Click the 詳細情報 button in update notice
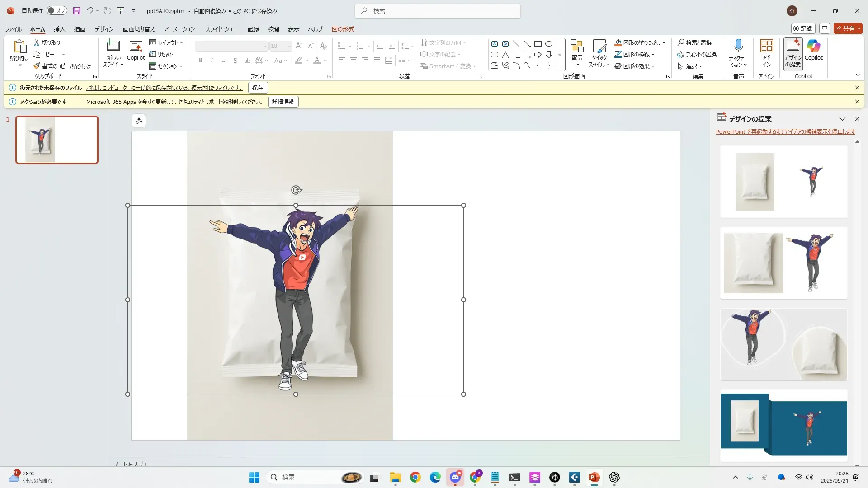Viewport: 868px width, 488px height. point(283,102)
